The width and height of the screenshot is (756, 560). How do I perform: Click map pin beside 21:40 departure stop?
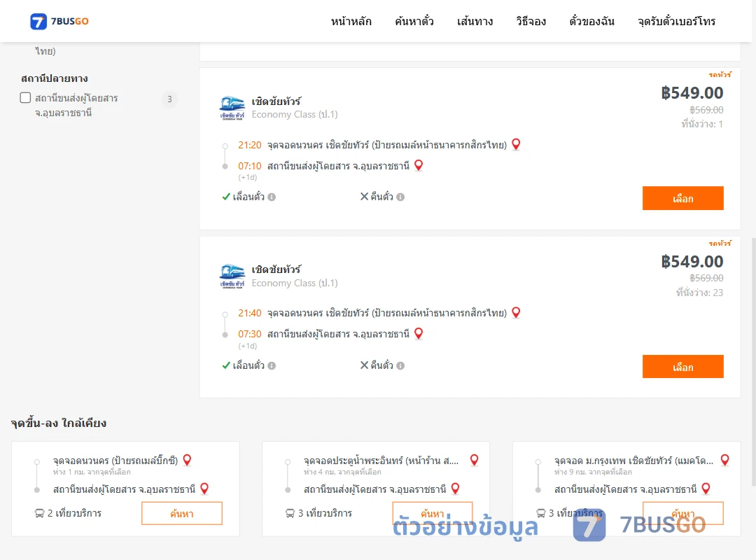pyautogui.click(x=516, y=313)
